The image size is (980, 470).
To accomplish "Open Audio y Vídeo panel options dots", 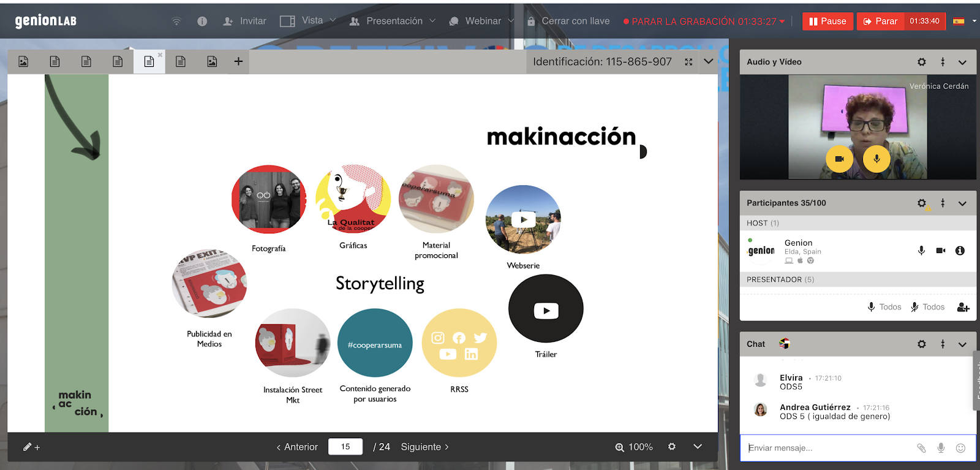I will [943, 62].
